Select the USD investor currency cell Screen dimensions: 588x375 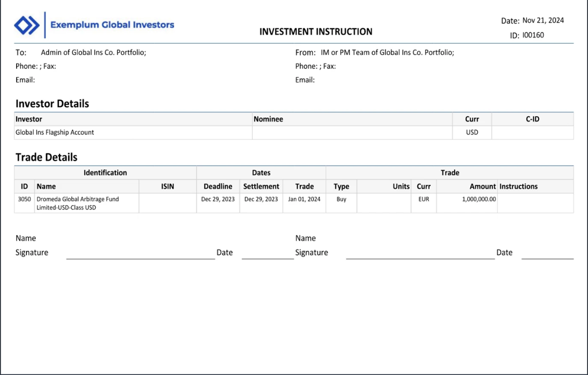point(472,132)
